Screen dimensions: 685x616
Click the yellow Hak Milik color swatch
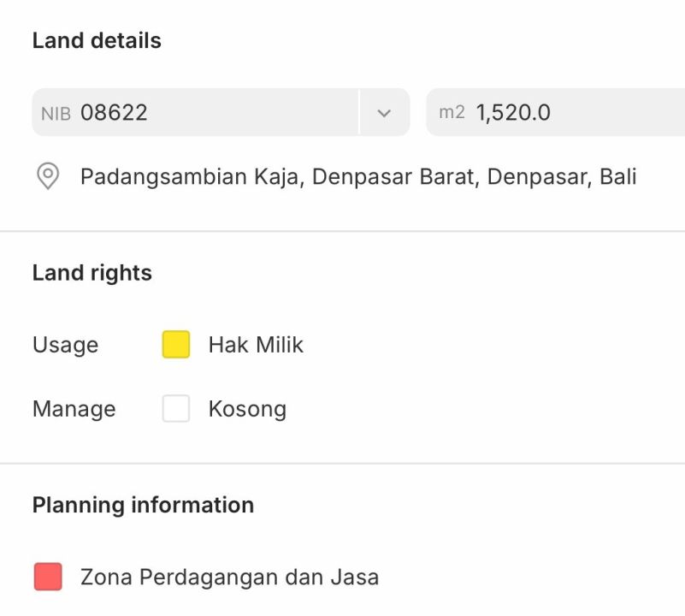coord(176,345)
